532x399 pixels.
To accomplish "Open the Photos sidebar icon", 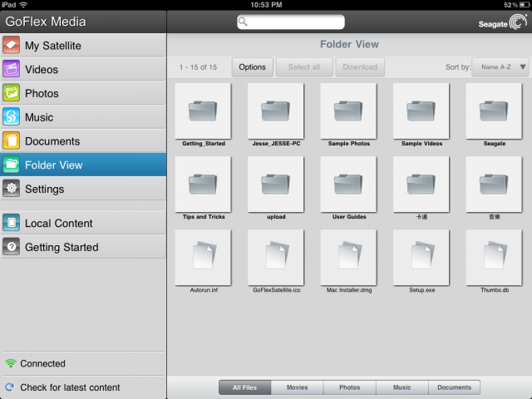I will pos(11,93).
